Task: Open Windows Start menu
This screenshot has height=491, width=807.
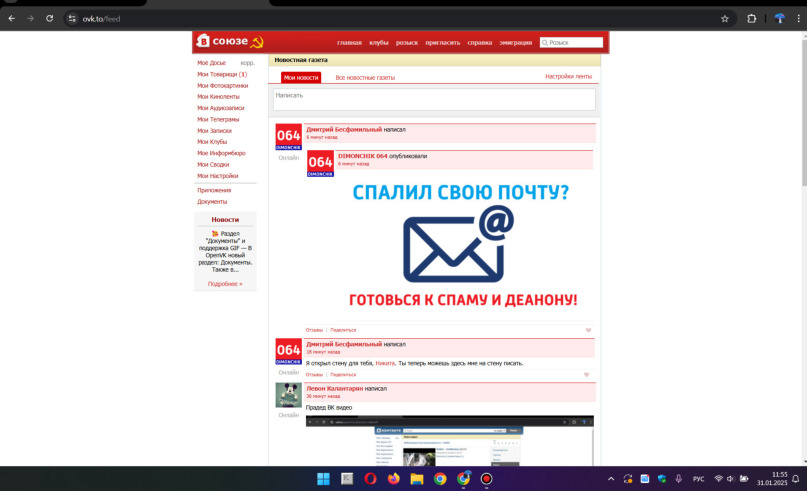Action: (x=323, y=479)
